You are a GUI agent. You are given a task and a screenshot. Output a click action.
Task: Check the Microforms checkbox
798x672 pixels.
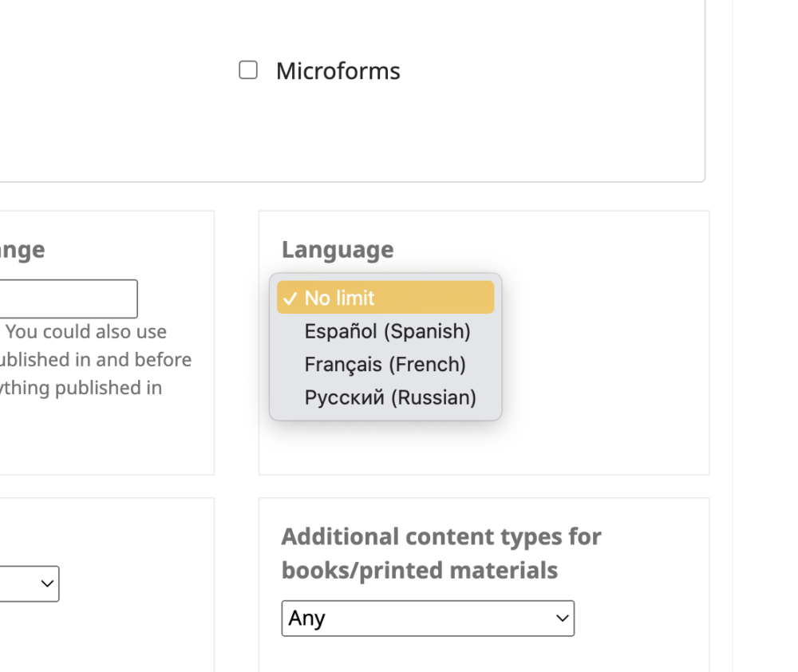point(248,70)
